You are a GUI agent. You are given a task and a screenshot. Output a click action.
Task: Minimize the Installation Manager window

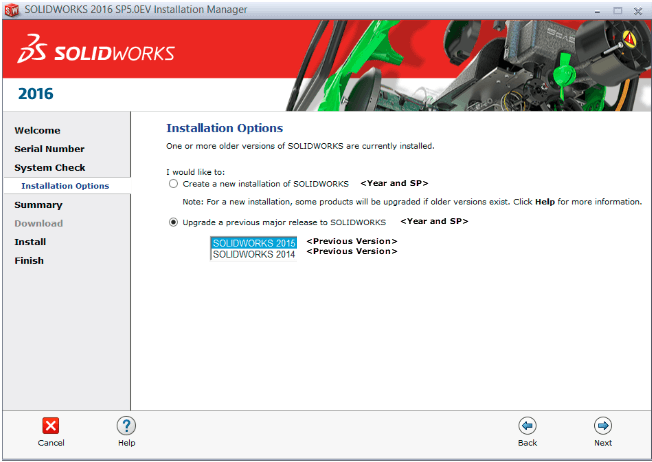click(598, 11)
